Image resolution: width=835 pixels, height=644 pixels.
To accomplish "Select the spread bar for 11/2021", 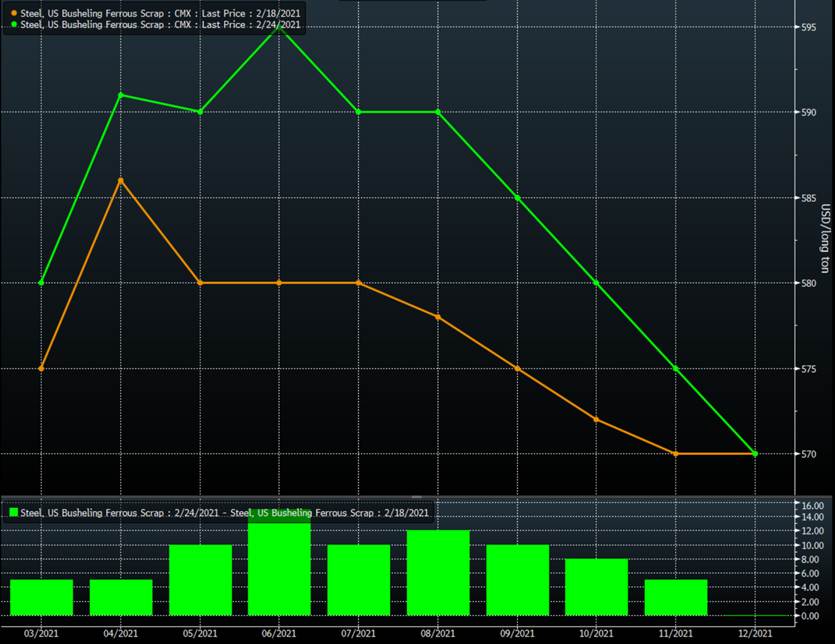I will (676, 598).
